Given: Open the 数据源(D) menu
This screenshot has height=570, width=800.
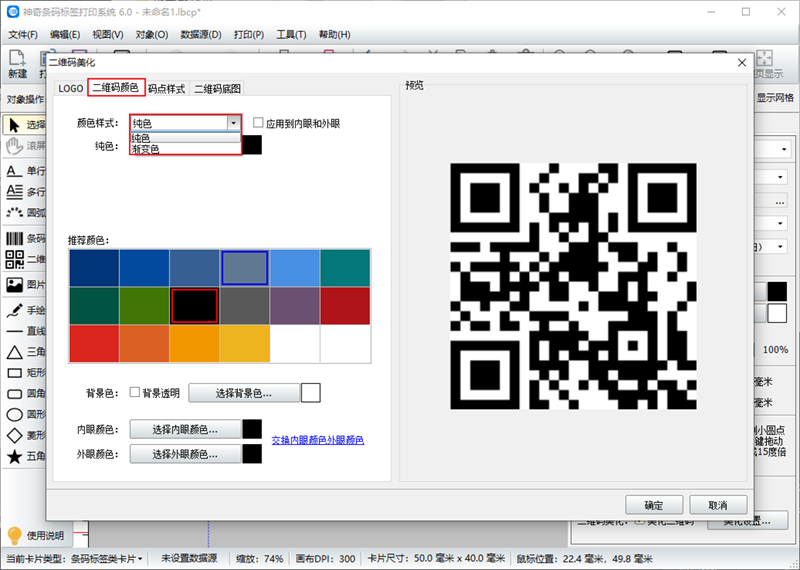Looking at the screenshot, I should [x=201, y=35].
